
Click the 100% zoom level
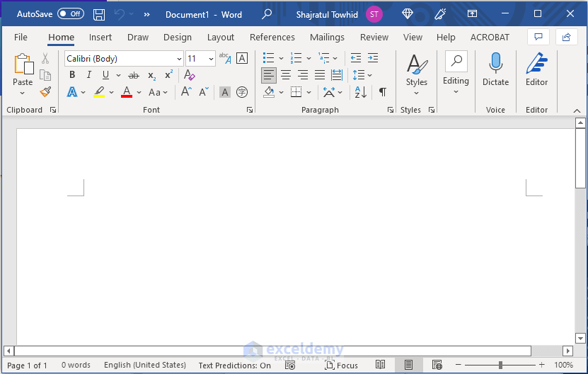(x=563, y=365)
